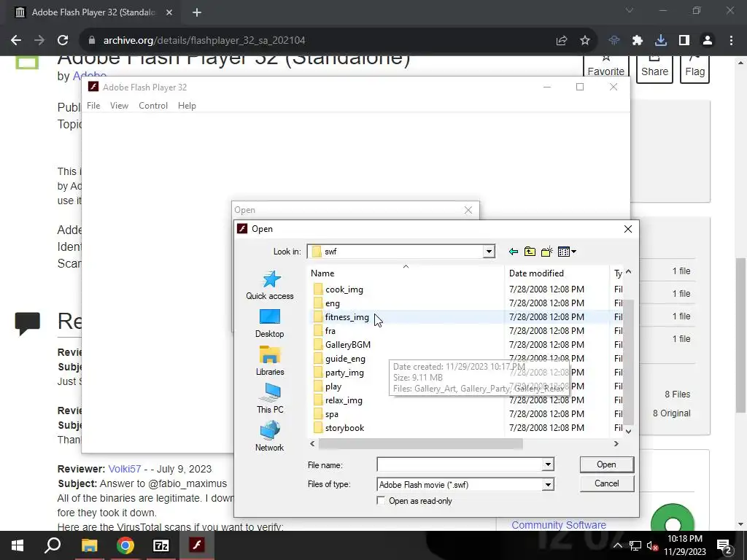This screenshot has width=747, height=560.
Task: Expand the File name dropdown arrow
Action: point(548,464)
